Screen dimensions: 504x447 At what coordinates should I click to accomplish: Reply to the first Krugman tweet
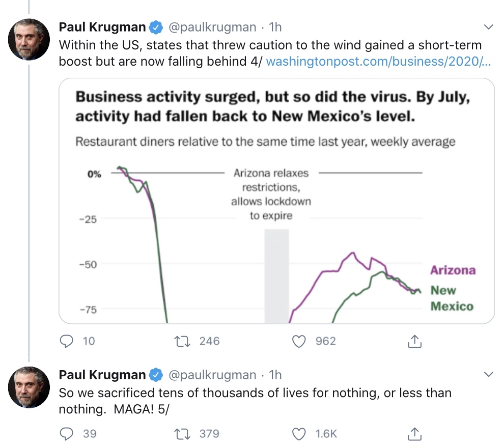tap(67, 341)
